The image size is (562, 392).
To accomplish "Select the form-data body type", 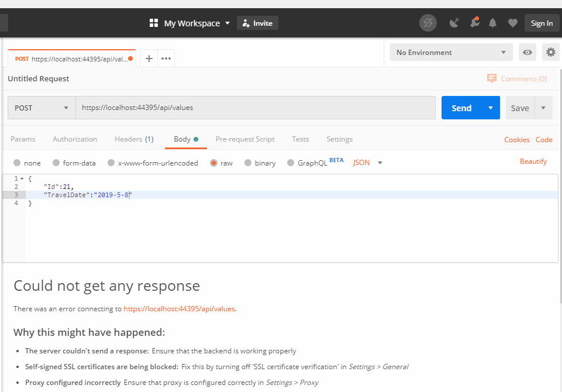I will click(74, 163).
